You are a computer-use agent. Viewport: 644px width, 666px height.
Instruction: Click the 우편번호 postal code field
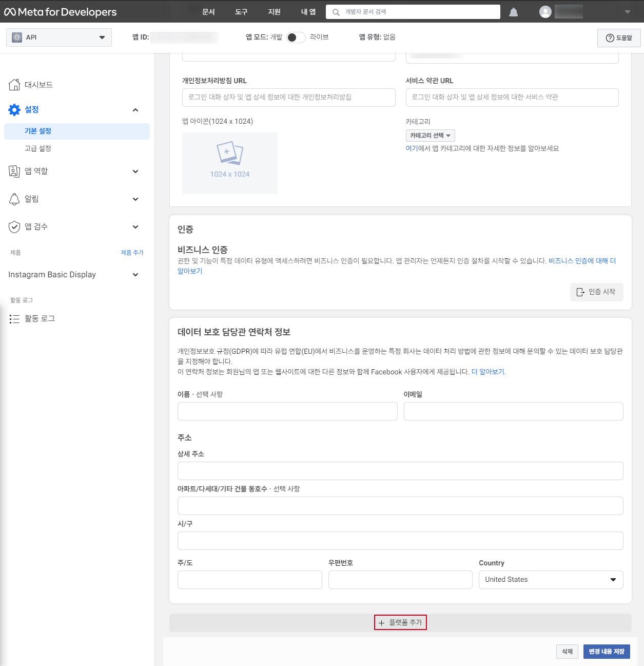click(x=400, y=580)
